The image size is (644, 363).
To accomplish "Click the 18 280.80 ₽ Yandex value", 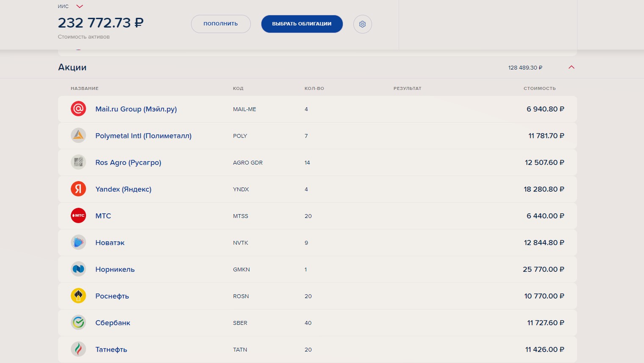I will tap(544, 189).
